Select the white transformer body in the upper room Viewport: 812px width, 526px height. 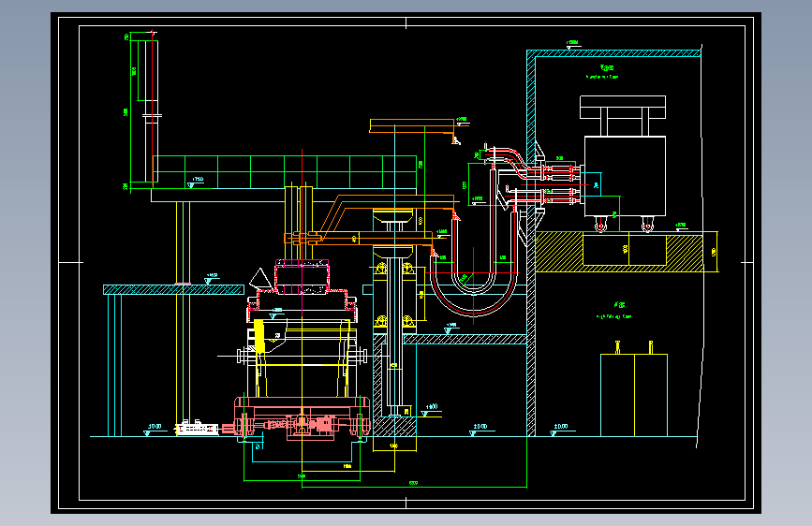tap(625, 176)
